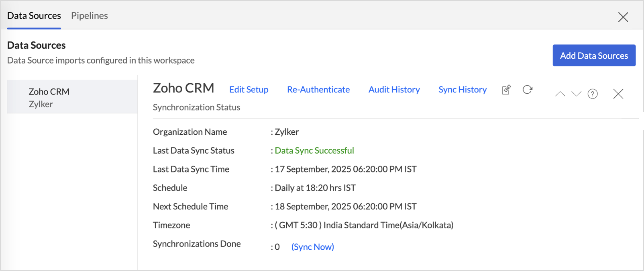The width and height of the screenshot is (644, 271).
Task: Click the India Standard Time timezone value
Action: (x=364, y=225)
